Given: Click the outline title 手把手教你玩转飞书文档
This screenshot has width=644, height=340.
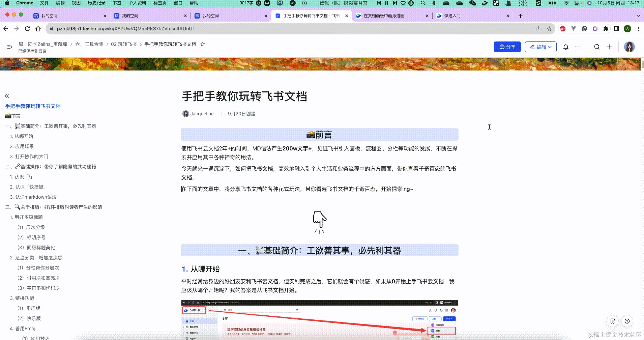Looking at the screenshot, I should click(33, 106).
